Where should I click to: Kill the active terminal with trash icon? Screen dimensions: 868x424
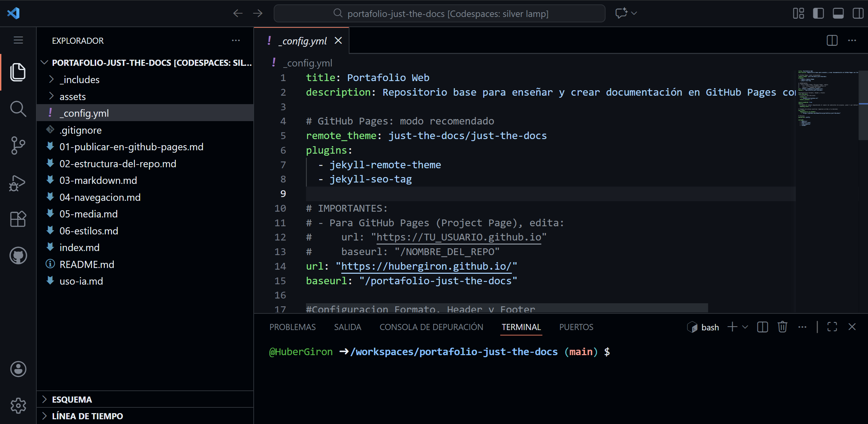click(782, 327)
